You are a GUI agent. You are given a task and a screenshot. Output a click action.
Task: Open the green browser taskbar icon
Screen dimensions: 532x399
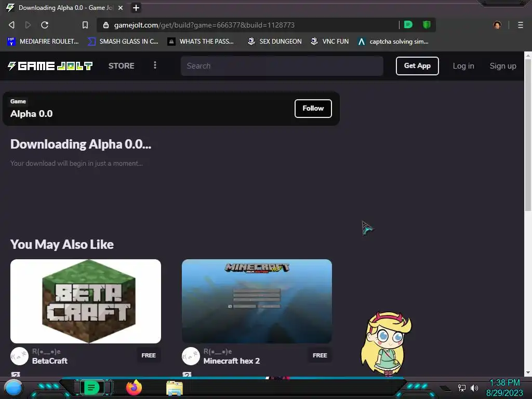point(91,388)
